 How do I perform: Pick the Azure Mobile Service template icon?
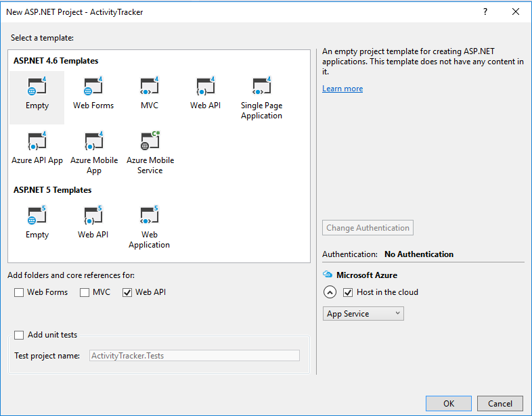150,141
